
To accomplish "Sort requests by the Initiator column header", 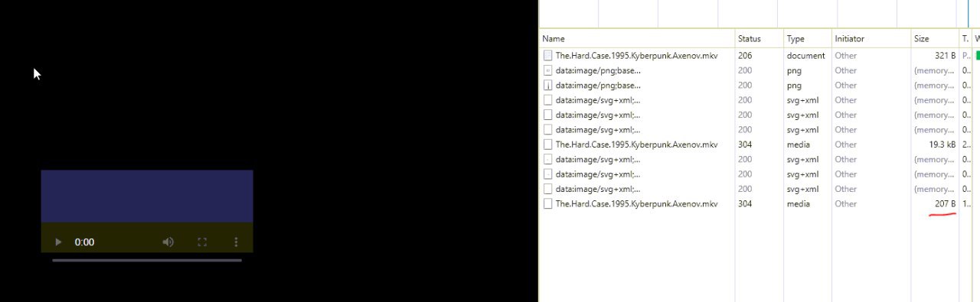I will coord(871,38).
